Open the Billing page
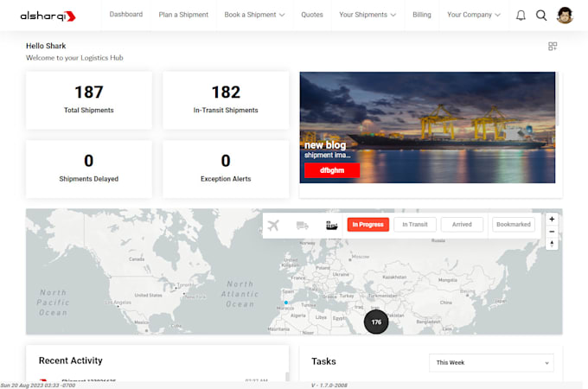 421,15
